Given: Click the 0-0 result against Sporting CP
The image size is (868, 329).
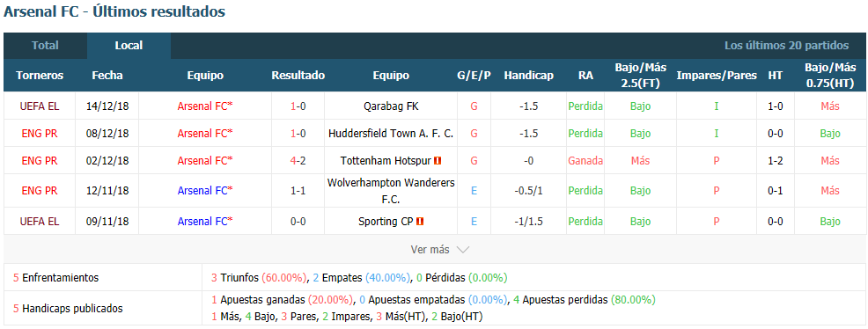Looking at the screenshot, I should click(x=298, y=222).
